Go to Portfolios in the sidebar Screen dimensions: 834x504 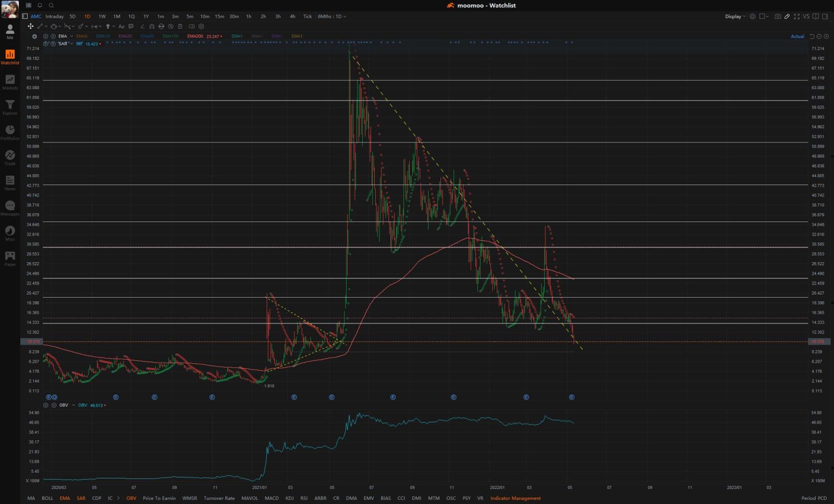point(10,132)
